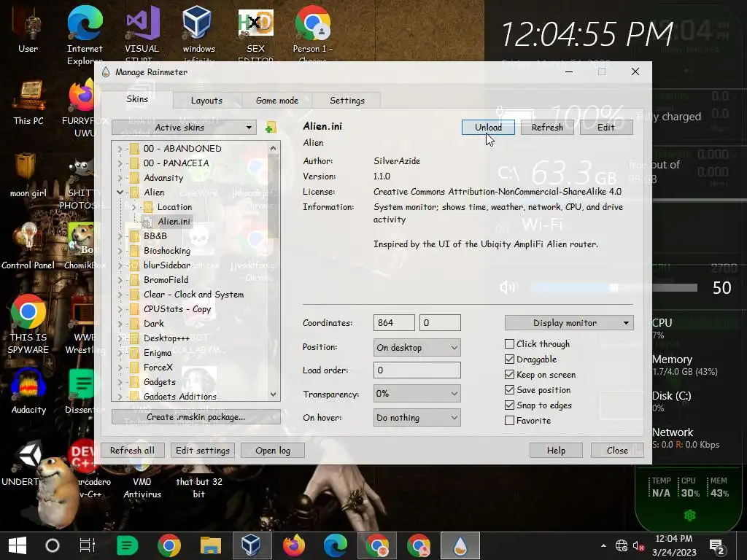This screenshot has width=747, height=560.
Task: Click the Edit skin button
Action: click(x=606, y=127)
